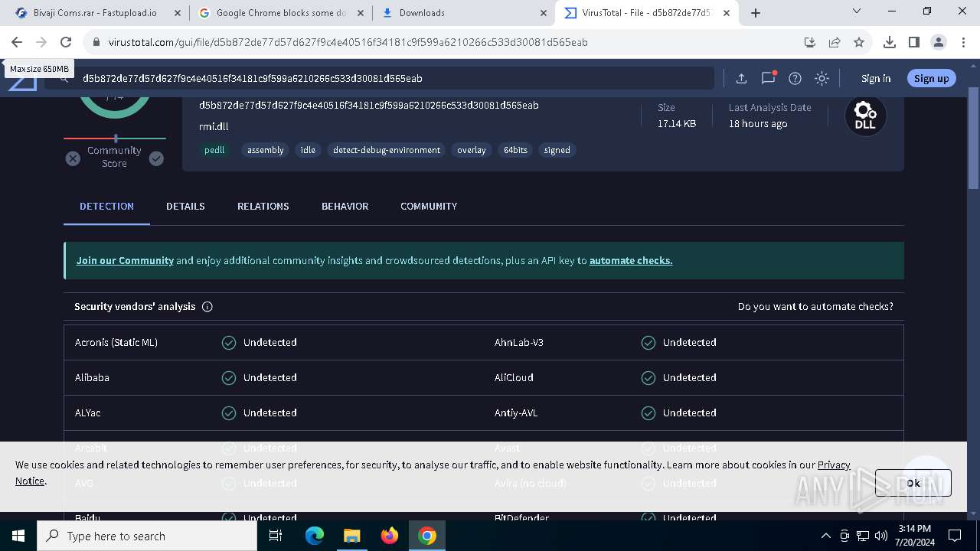This screenshot has height=551, width=980.
Task: Click the Sign in link
Action: [876, 78]
